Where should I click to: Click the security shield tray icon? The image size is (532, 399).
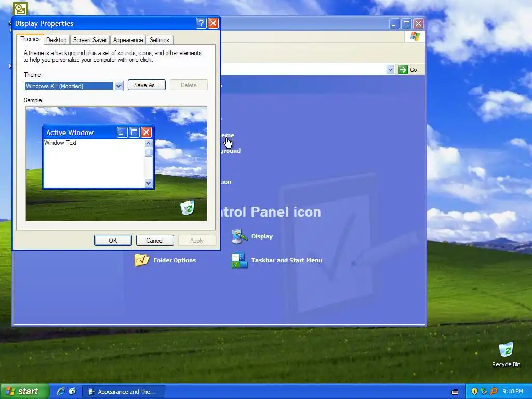pyautogui.click(x=474, y=391)
